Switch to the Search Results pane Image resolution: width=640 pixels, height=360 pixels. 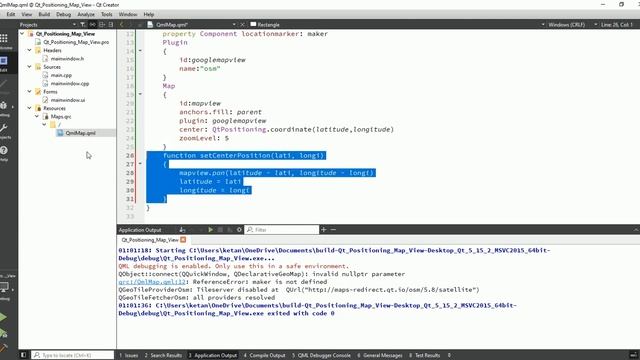(163, 355)
